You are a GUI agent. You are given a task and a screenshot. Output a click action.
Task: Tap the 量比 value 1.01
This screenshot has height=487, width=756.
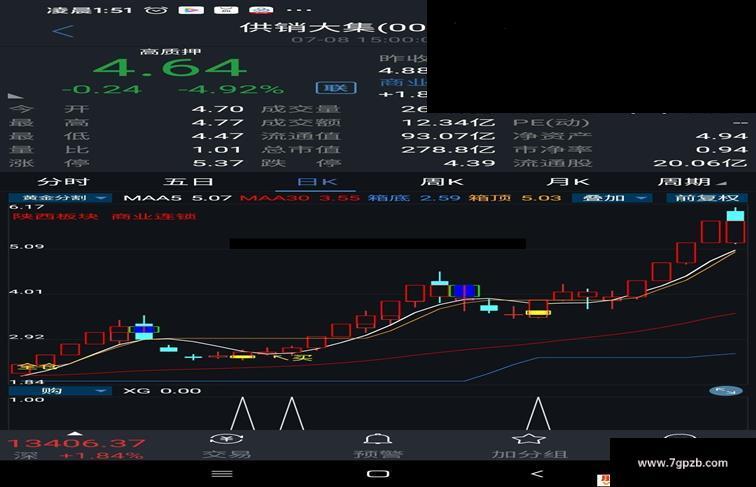(x=217, y=149)
